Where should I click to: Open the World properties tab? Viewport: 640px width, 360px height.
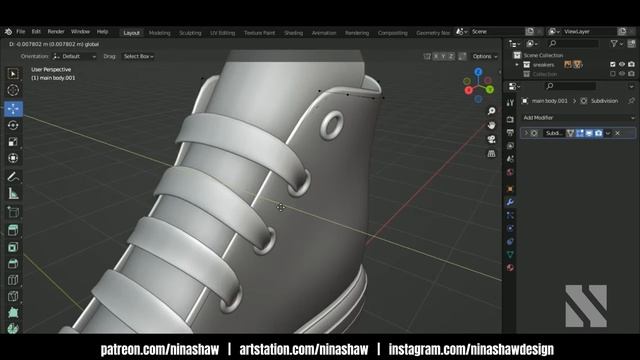510,172
